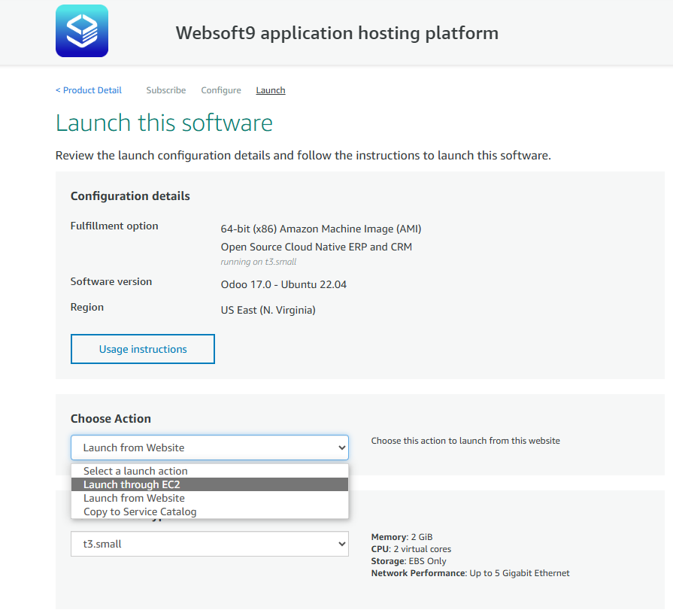673x616 pixels.
Task: Choose the "Select a launch action" option
Action: [x=135, y=471]
